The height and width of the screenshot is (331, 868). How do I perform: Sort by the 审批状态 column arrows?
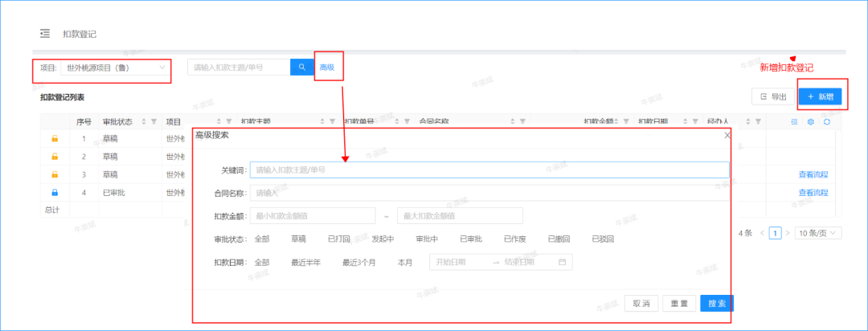coord(145,121)
